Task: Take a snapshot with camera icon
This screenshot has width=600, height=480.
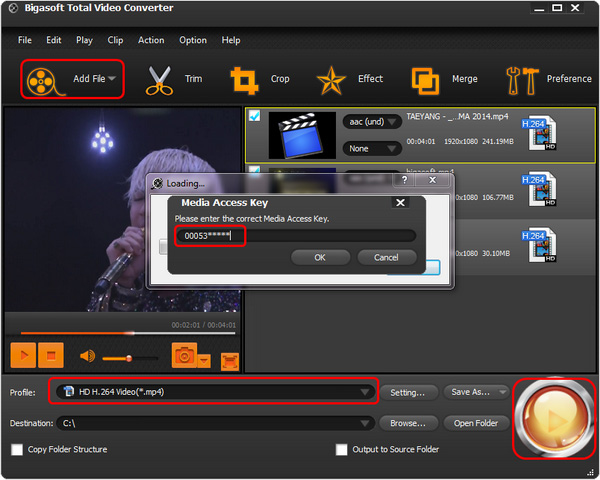Action: 184,356
